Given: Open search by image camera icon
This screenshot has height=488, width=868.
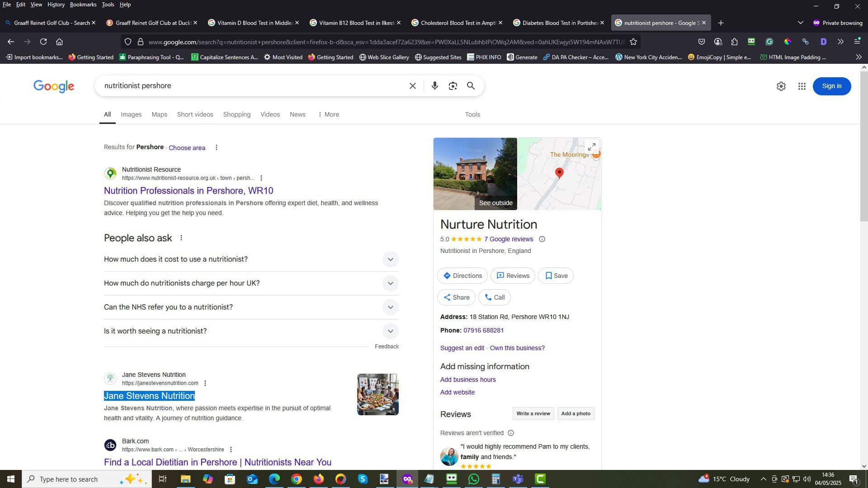Looking at the screenshot, I should 453,86.
